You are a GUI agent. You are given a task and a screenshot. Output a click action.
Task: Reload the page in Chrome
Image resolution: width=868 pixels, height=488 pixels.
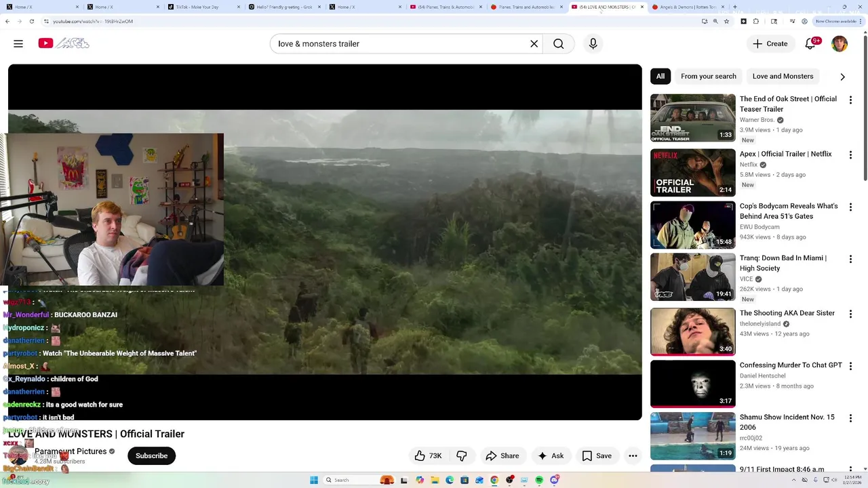tap(31, 21)
